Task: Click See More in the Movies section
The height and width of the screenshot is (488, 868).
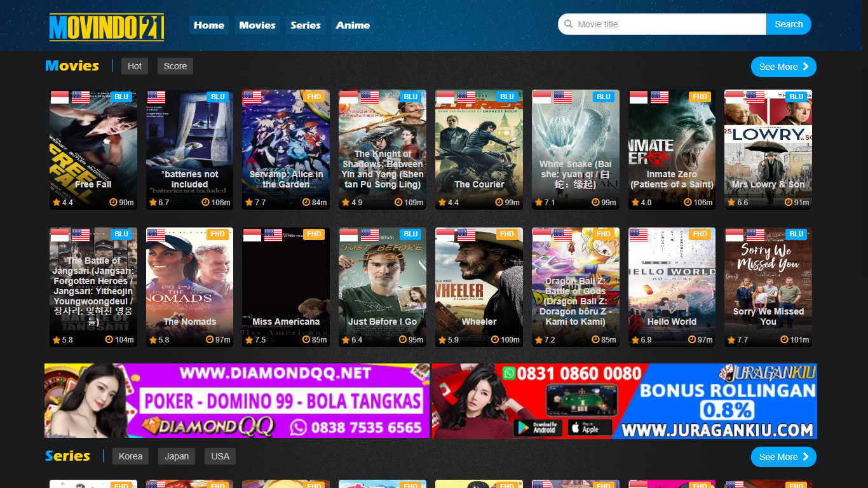Action: pyautogui.click(x=783, y=67)
